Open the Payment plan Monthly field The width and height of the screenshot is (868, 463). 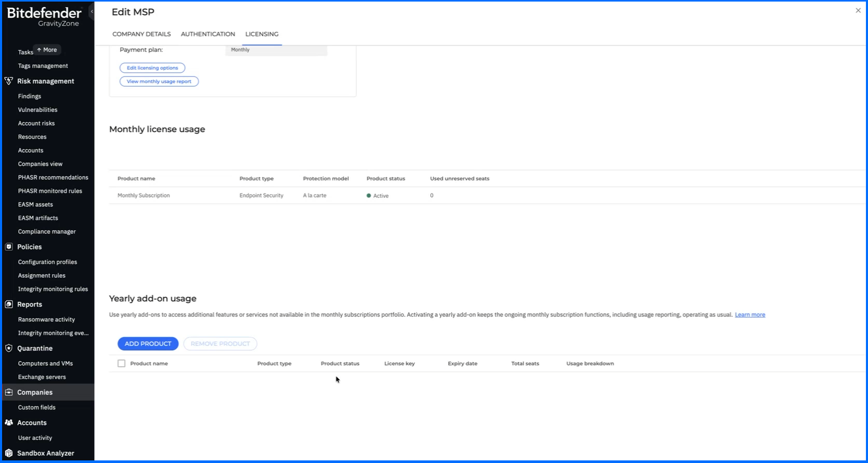tap(276, 50)
